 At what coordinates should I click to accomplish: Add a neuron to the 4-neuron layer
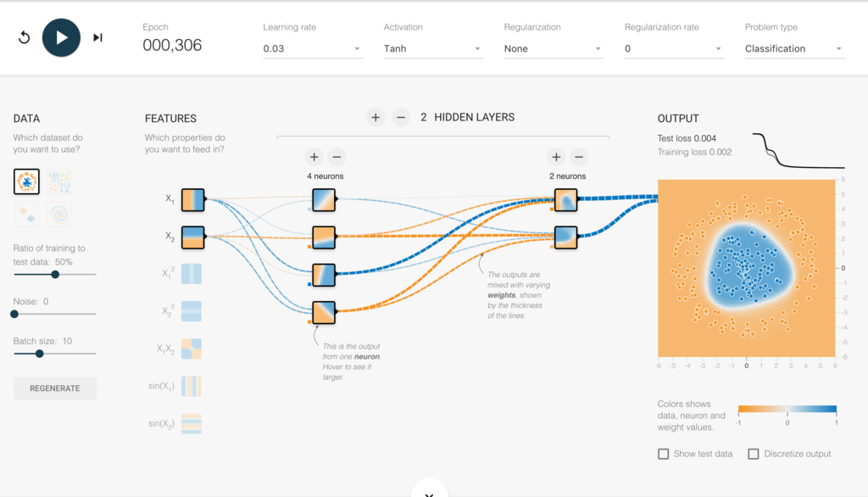(x=314, y=157)
